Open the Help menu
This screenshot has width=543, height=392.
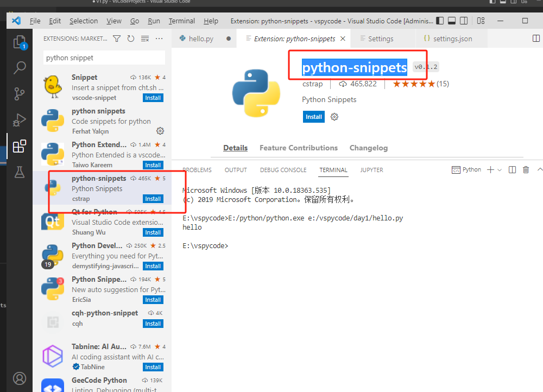[x=211, y=21]
